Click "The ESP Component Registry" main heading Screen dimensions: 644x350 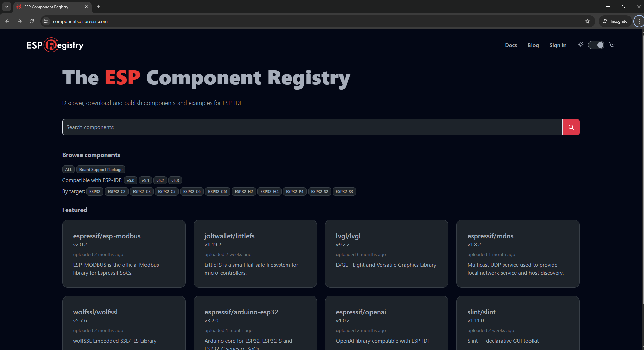[x=206, y=78]
